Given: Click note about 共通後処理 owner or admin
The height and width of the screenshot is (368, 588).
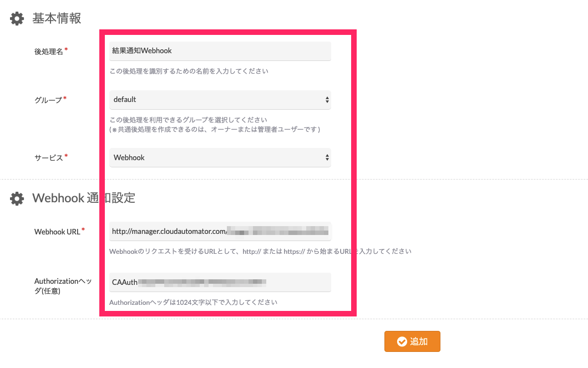Looking at the screenshot, I should coord(215,130).
